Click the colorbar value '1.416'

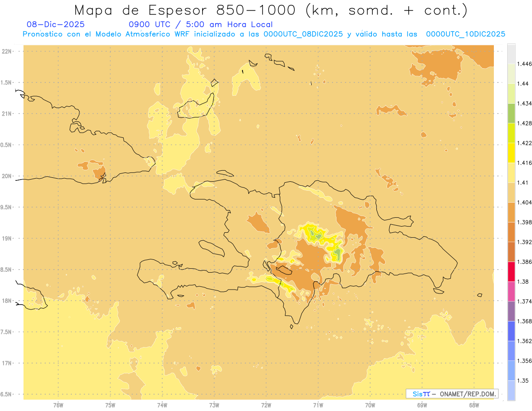(524, 163)
